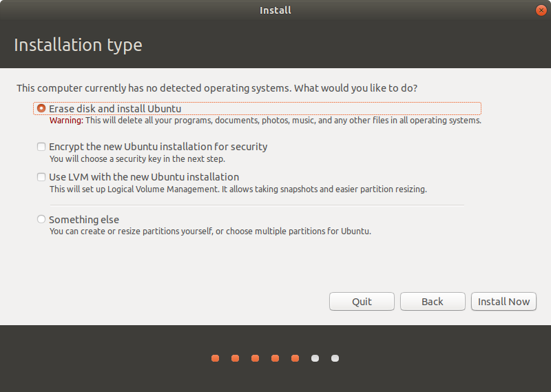Image resolution: width=551 pixels, height=392 pixels.
Task: Click the Logical Volume Management description text
Action: pyautogui.click(x=238, y=189)
